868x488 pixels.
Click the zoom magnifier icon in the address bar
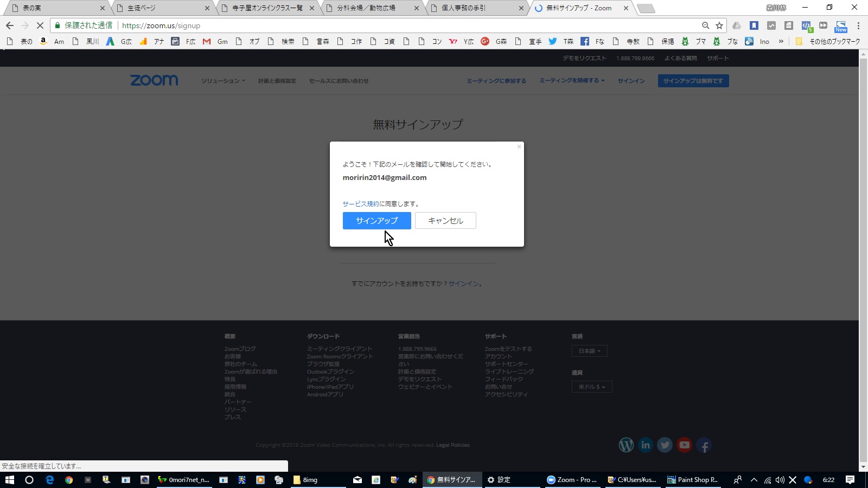pos(705,25)
